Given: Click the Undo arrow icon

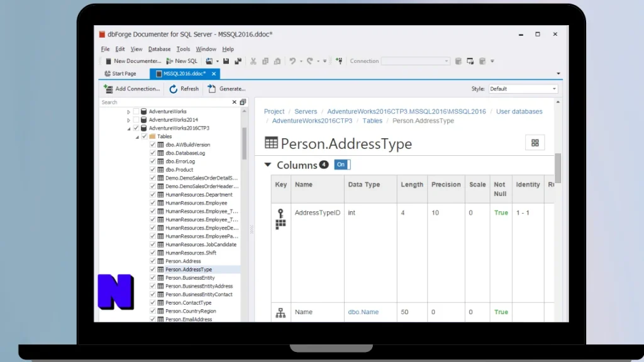Looking at the screenshot, I should 292,61.
